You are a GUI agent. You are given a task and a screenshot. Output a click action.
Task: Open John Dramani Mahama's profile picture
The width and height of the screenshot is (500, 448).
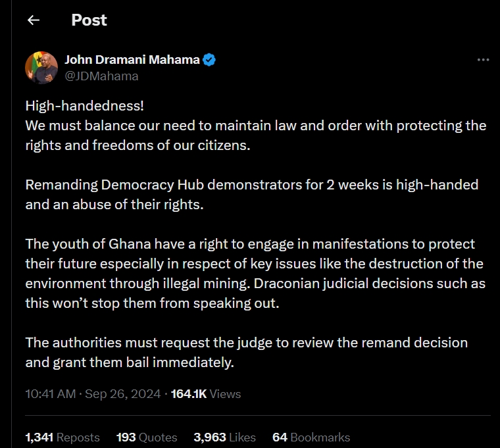[41, 67]
